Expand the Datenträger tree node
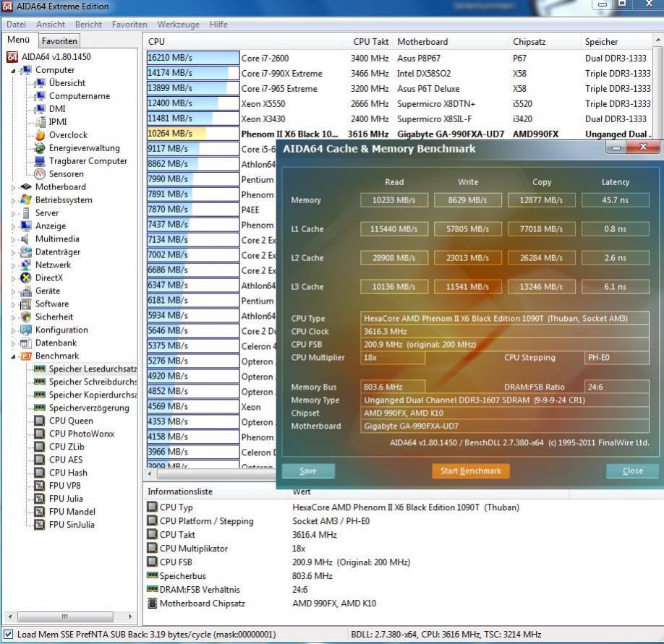 [x=13, y=252]
